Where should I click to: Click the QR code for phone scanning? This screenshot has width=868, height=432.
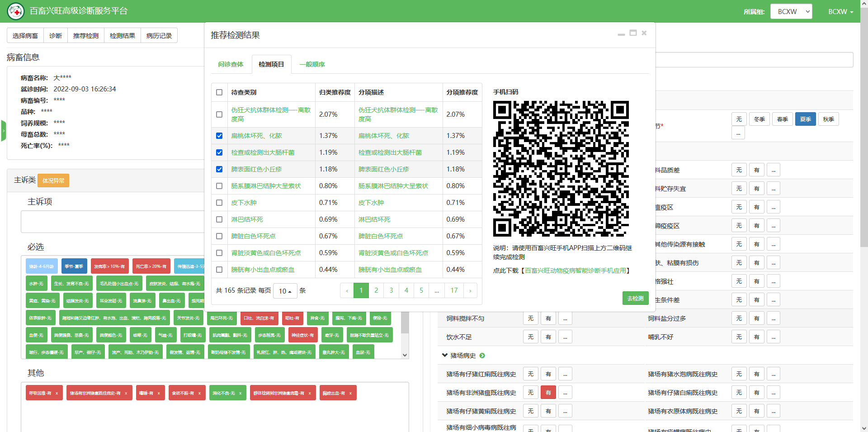tap(561, 168)
